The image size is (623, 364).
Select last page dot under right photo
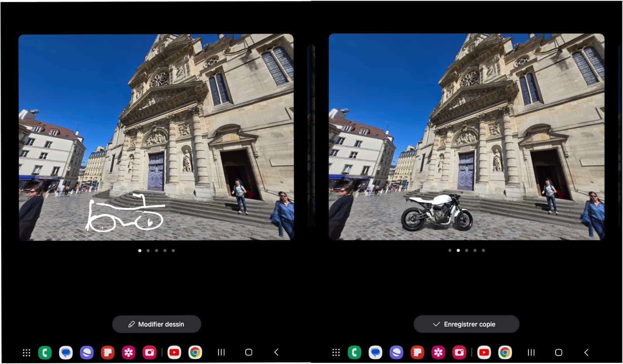483,250
